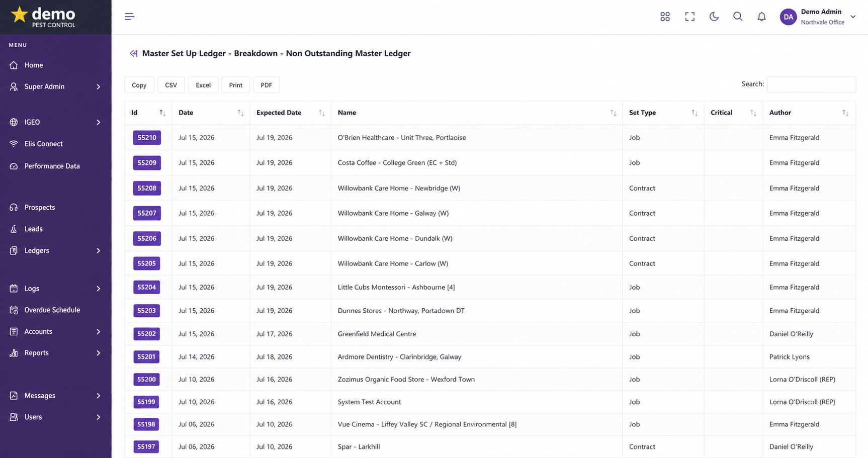
Task: Click the demo Pest Control star logo
Action: click(43, 17)
